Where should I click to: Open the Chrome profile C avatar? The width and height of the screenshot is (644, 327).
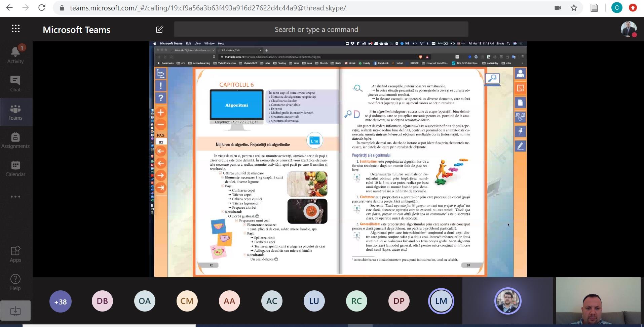[617, 8]
